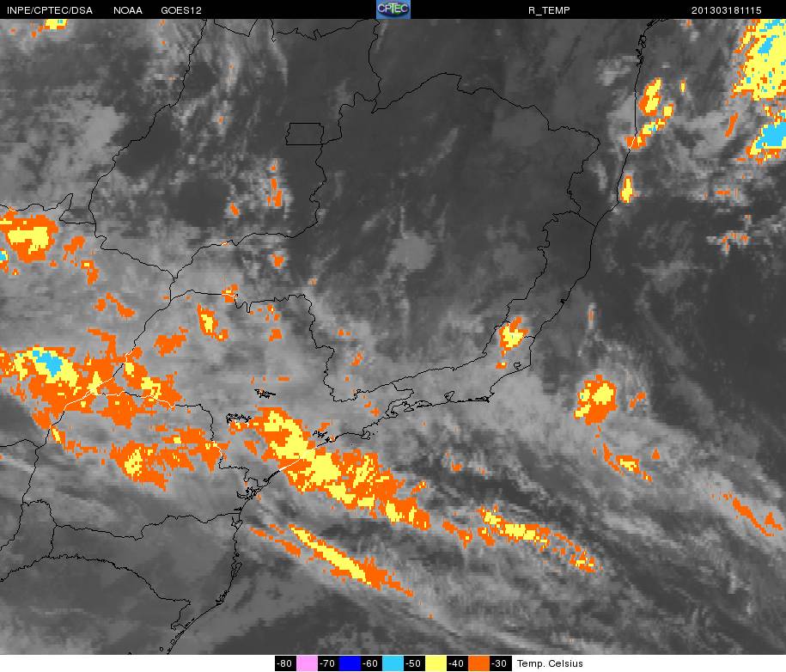Select the -50 legend value
Viewport: 786px width, 672px height.
tap(415, 663)
